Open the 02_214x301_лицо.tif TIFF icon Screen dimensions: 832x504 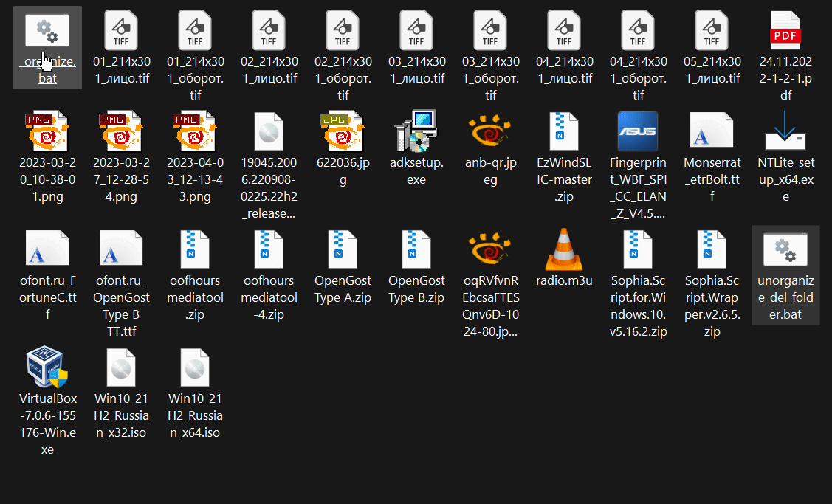click(269, 31)
